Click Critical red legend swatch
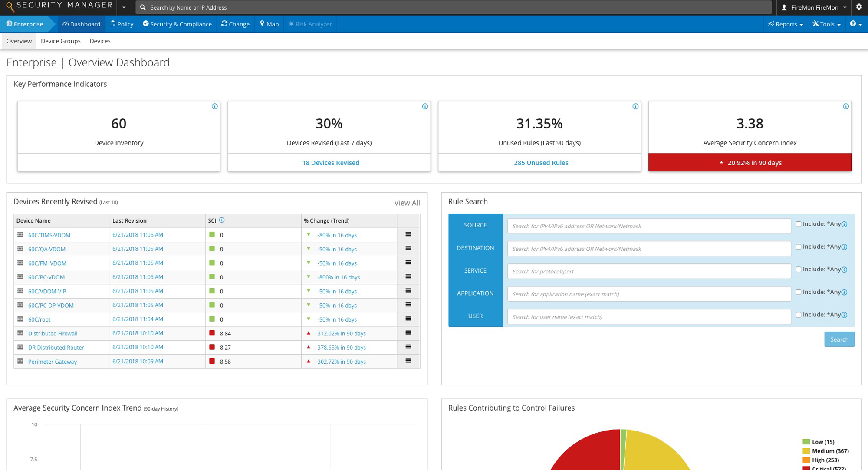The width and height of the screenshot is (868, 470). [x=806, y=468]
